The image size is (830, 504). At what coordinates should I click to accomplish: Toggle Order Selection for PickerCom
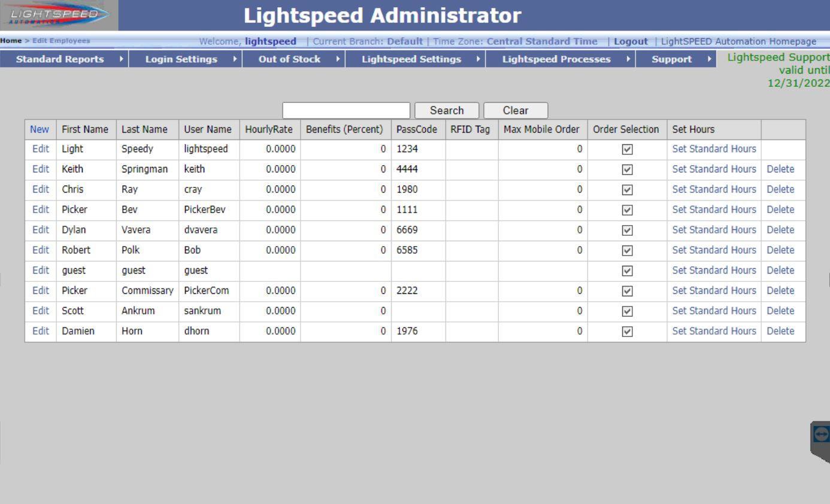coord(627,291)
